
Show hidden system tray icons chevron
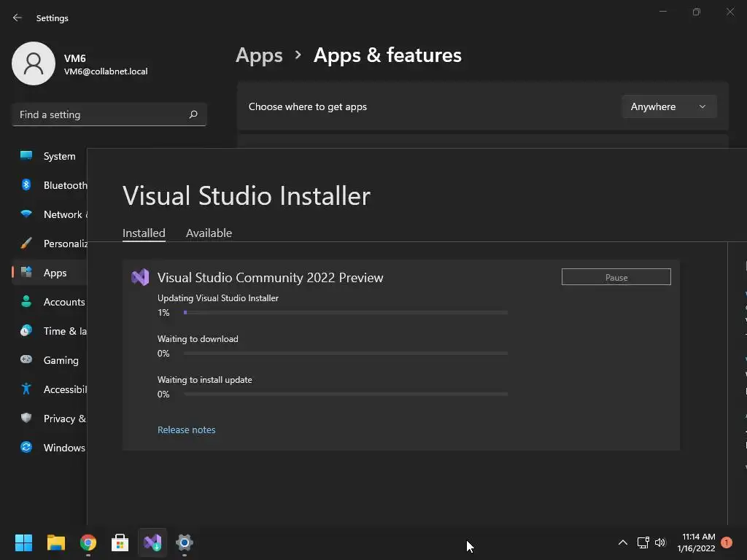[x=623, y=542]
